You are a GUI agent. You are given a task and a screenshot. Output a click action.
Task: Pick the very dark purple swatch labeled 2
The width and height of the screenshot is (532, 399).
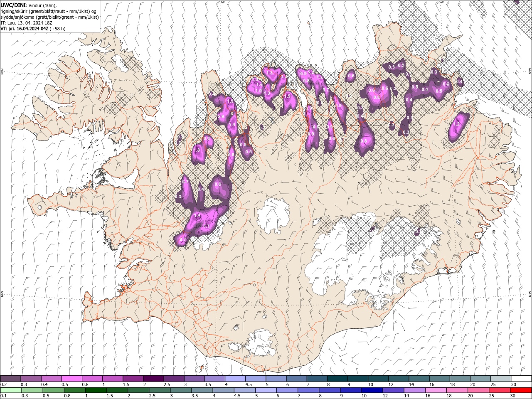[153, 379]
